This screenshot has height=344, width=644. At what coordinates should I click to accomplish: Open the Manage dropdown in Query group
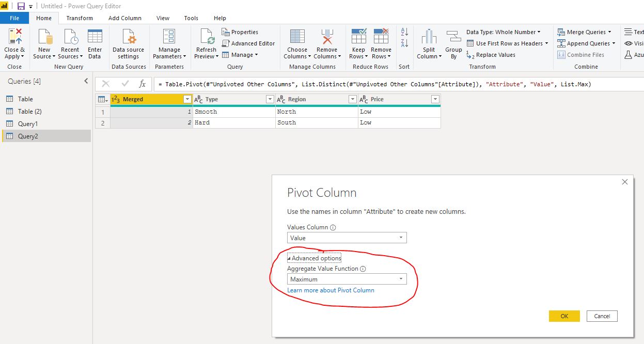240,55
